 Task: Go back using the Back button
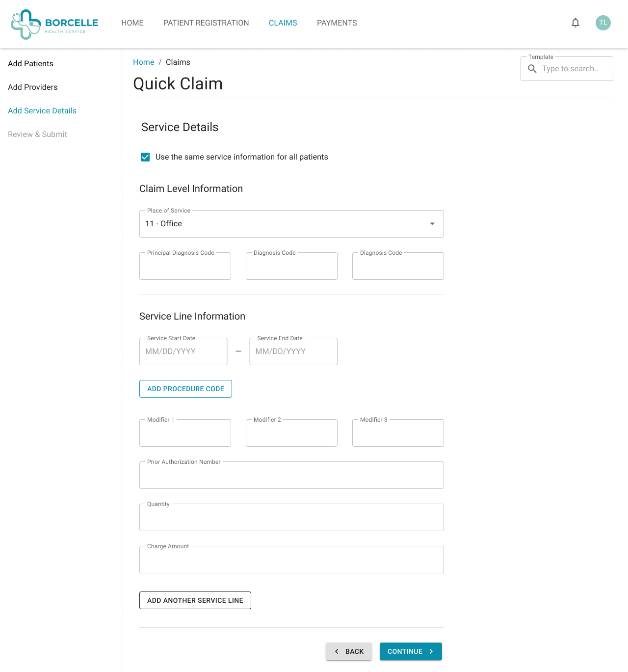tap(349, 651)
